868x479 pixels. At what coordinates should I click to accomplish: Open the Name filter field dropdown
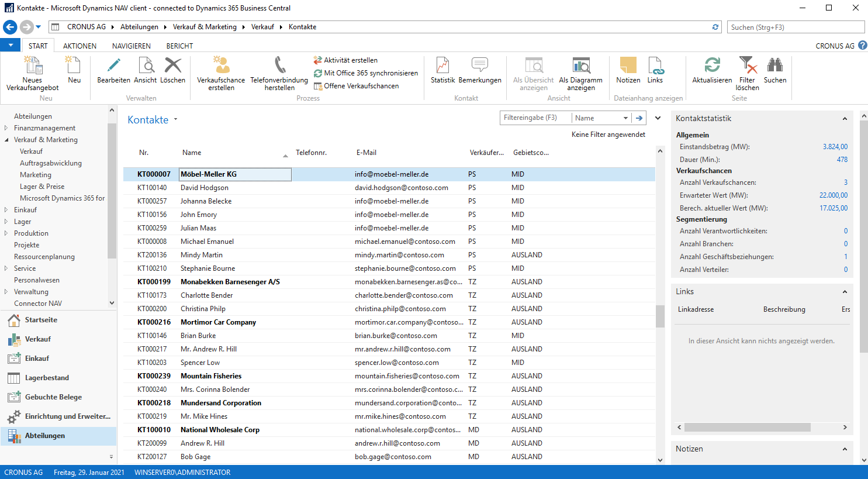pos(625,118)
